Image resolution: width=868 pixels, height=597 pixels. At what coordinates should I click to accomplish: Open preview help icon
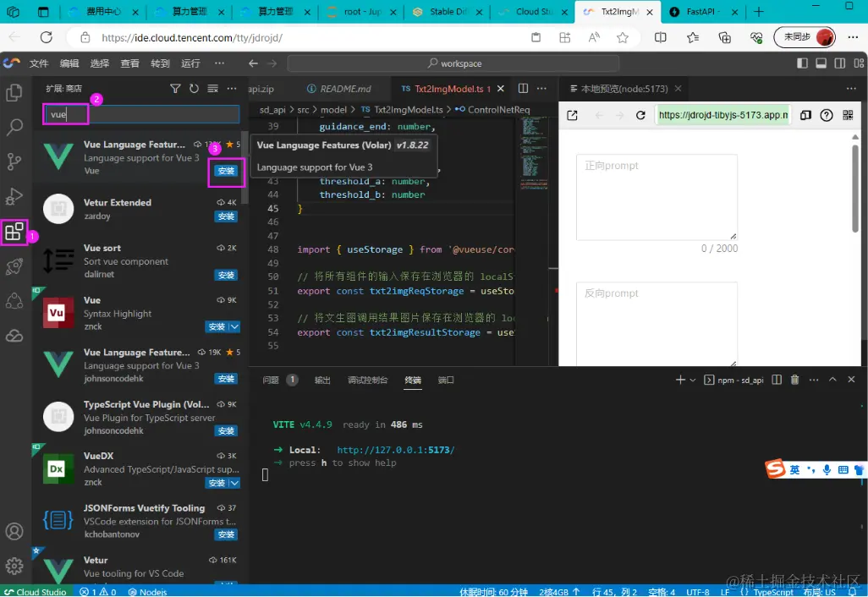(827, 115)
